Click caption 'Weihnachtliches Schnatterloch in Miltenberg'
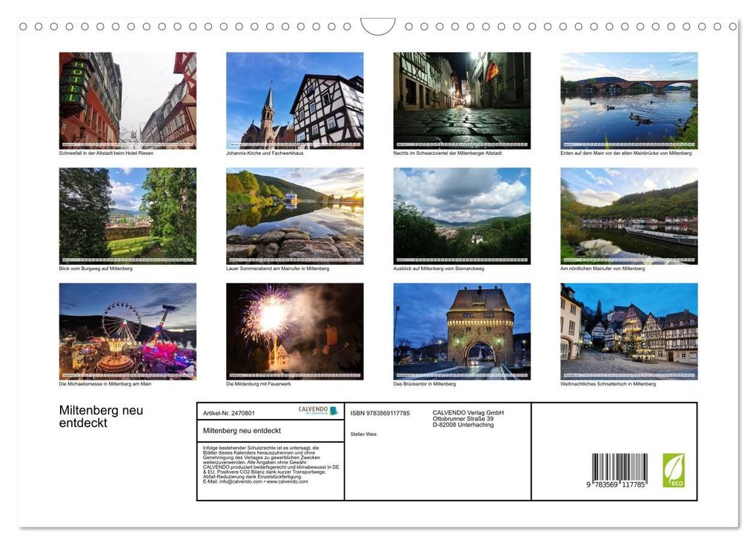This screenshot has height=545, width=756. pyautogui.click(x=608, y=384)
